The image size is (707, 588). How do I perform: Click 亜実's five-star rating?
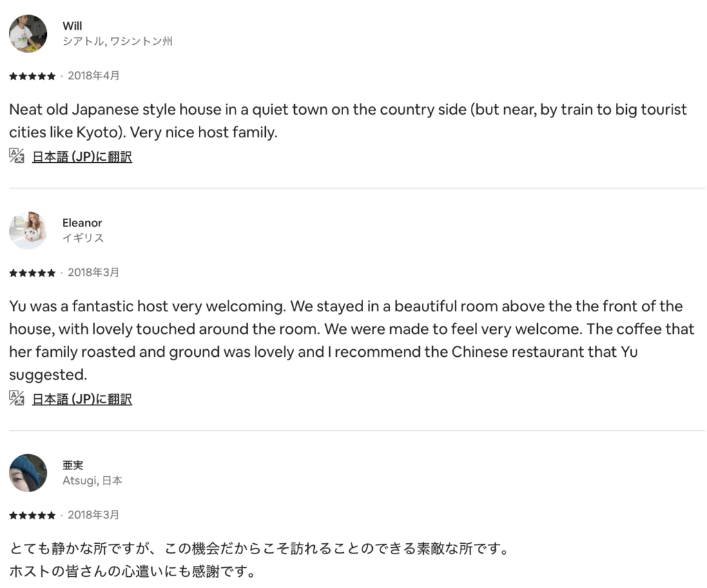tap(32, 516)
